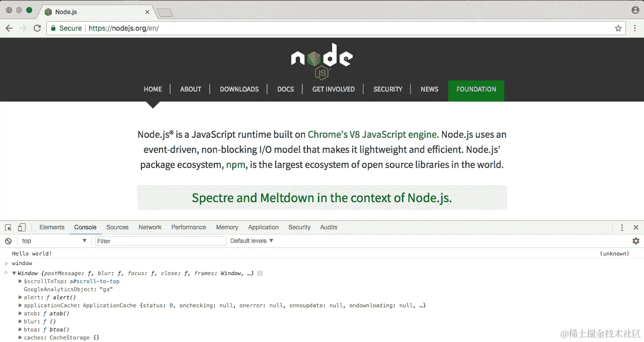
Task: Switch to the Application tab
Action: coord(263,227)
